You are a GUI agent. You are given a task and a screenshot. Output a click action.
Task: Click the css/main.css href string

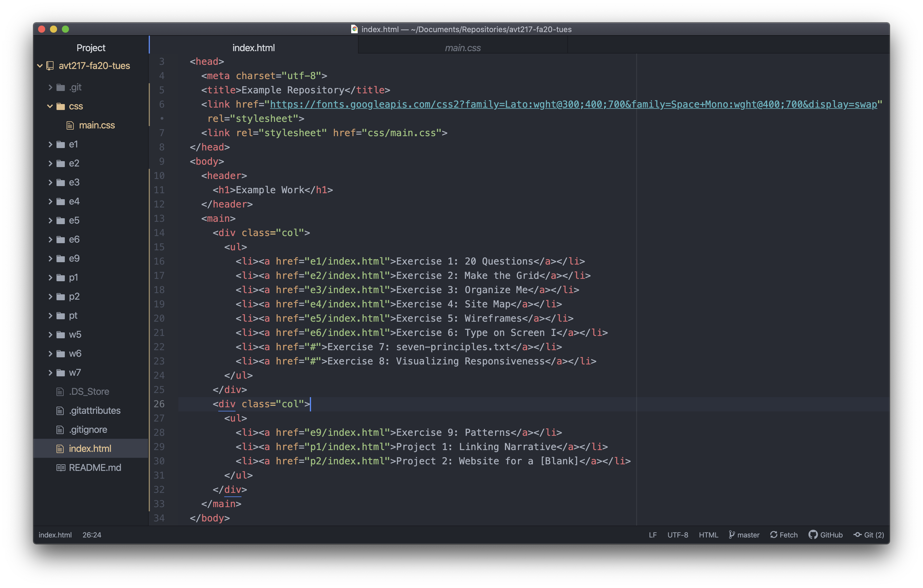(x=402, y=133)
